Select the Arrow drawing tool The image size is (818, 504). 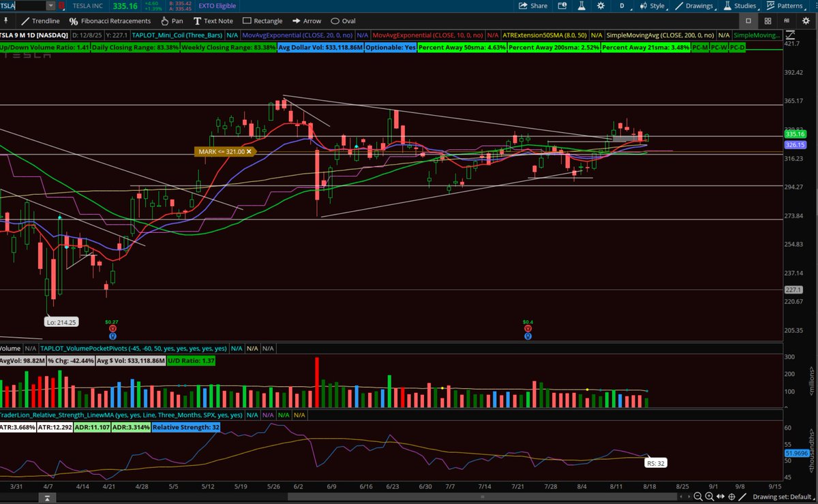pyautogui.click(x=306, y=21)
